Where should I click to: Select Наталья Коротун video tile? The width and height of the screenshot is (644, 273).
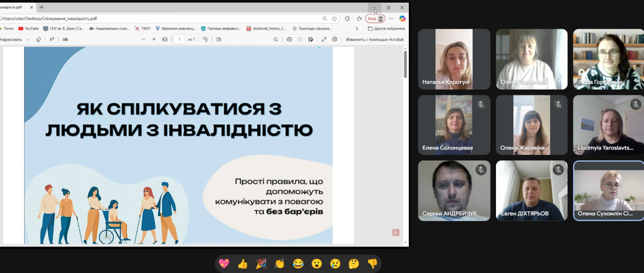click(454, 59)
